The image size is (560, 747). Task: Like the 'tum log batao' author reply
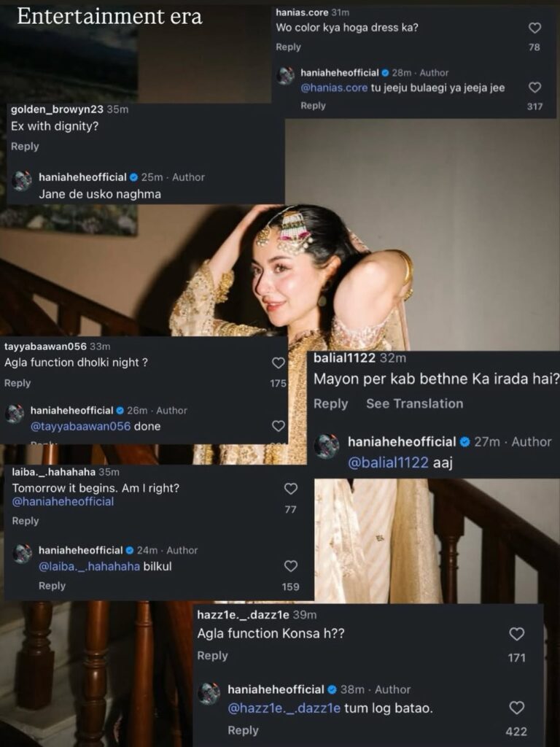point(516,708)
